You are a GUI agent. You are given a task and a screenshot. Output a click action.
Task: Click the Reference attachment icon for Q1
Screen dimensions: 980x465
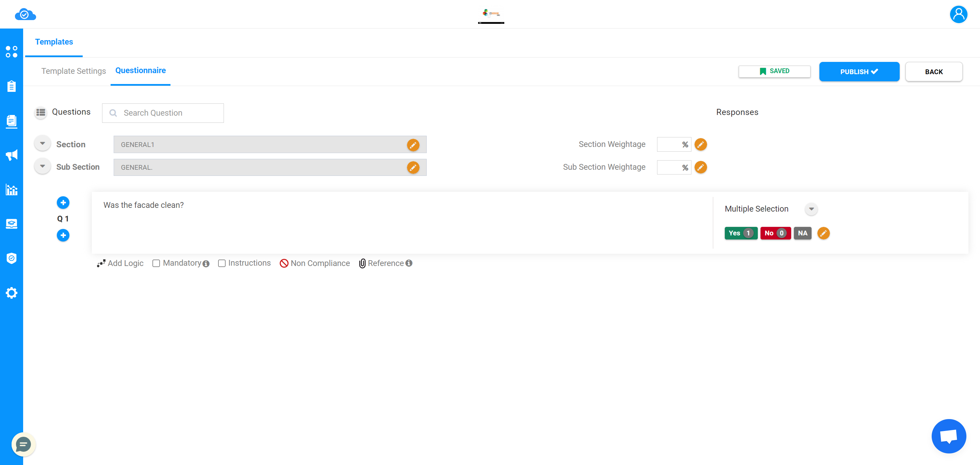tap(362, 263)
